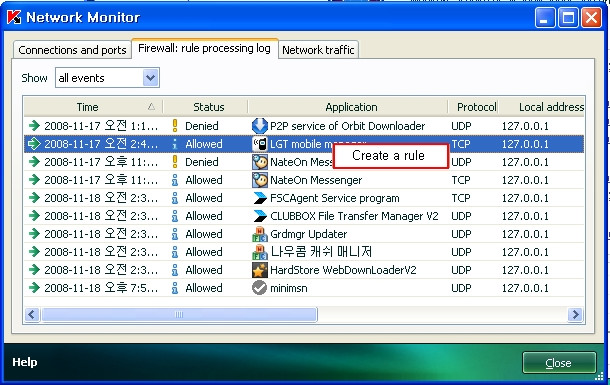Click the Denied status of Orbit Downloader
This screenshot has width=610, height=385.
coord(202,126)
